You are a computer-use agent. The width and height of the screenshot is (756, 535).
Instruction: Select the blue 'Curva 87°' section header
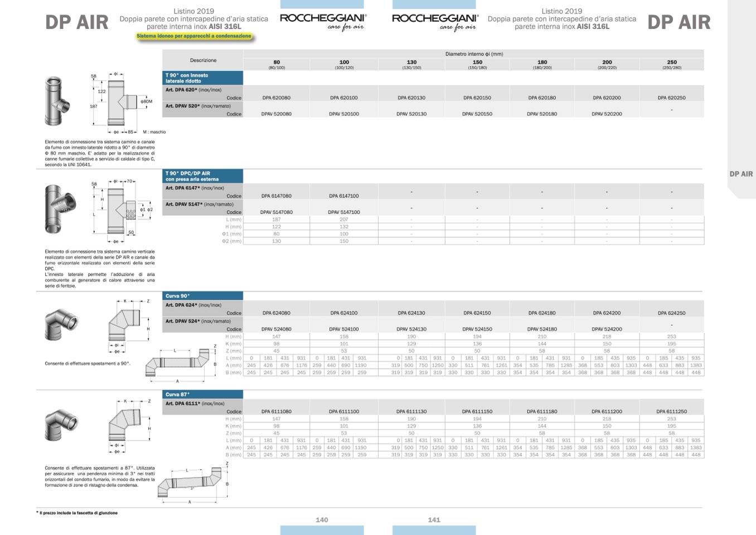tap(203, 394)
